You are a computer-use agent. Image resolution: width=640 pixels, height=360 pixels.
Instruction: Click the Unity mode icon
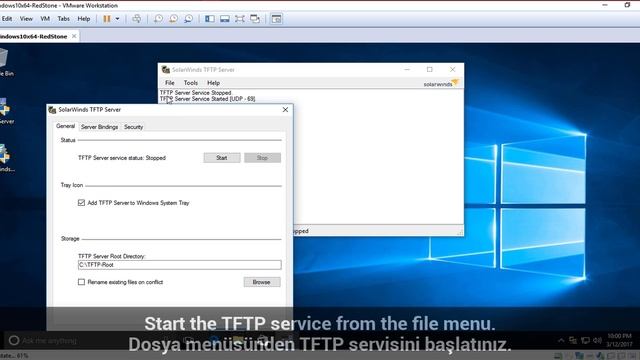pos(255,19)
